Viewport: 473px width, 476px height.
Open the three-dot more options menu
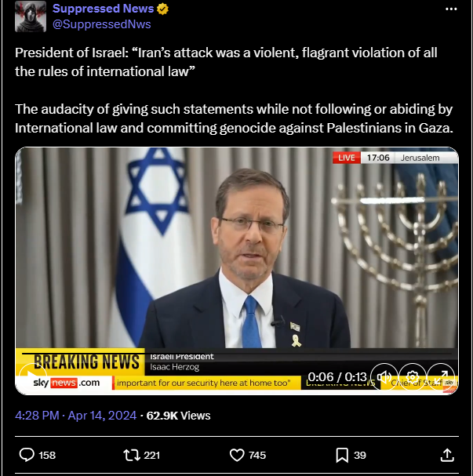click(x=451, y=9)
